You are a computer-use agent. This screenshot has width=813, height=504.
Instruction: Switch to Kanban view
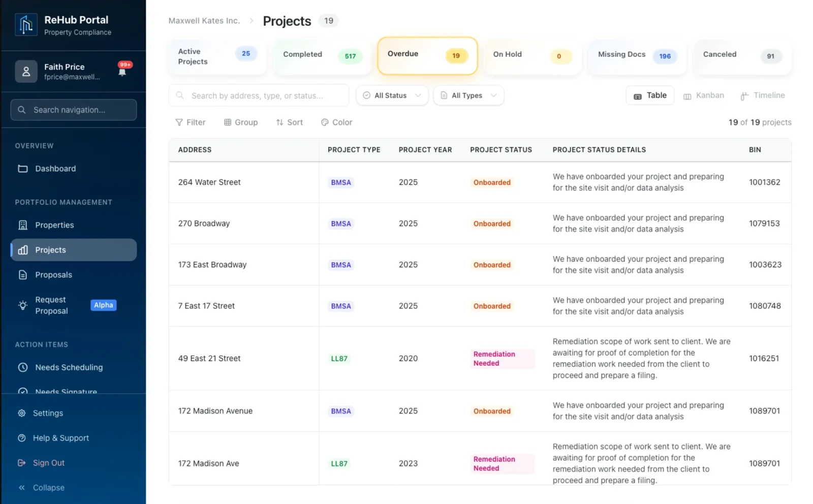tap(704, 96)
